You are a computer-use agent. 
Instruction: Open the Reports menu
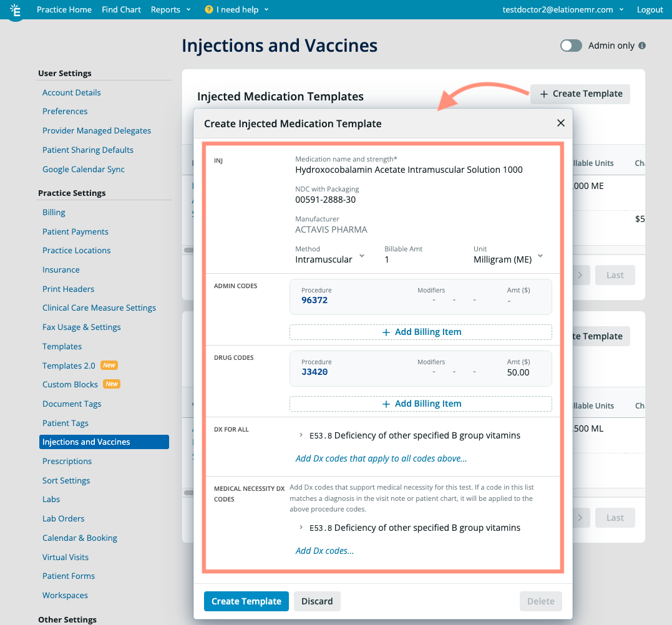click(x=170, y=10)
